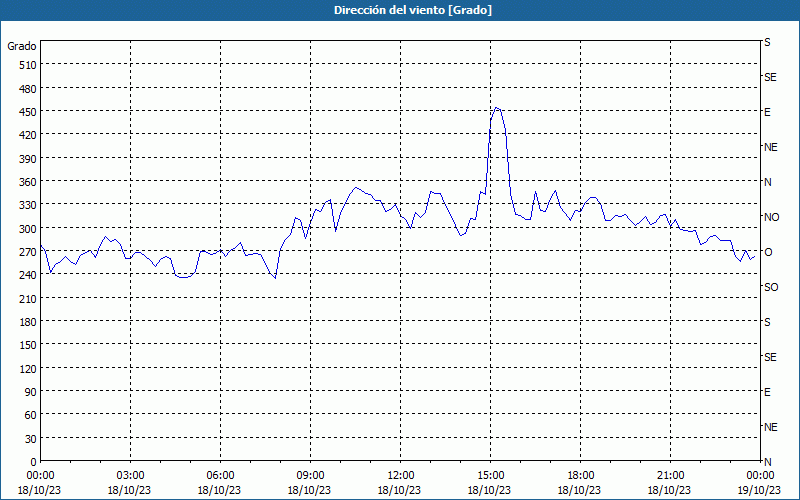Click the 21:00 time axis label
Image resolution: width=800 pixels, height=500 pixels.
(670, 476)
